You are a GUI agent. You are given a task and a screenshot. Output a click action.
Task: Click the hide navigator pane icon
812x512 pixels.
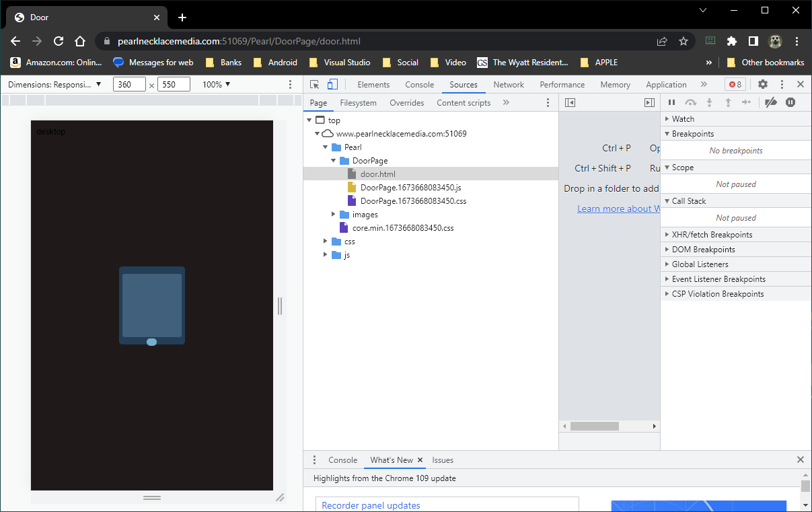pos(570,103)
